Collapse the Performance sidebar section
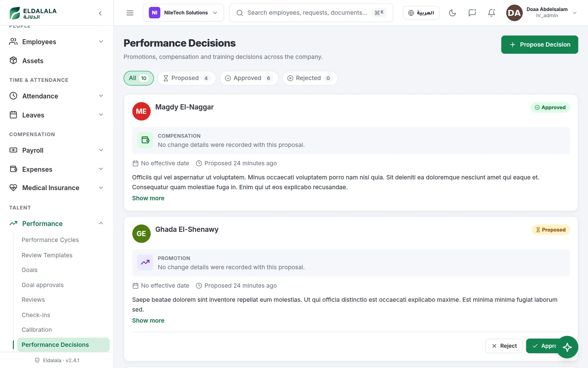 [57, 224]
